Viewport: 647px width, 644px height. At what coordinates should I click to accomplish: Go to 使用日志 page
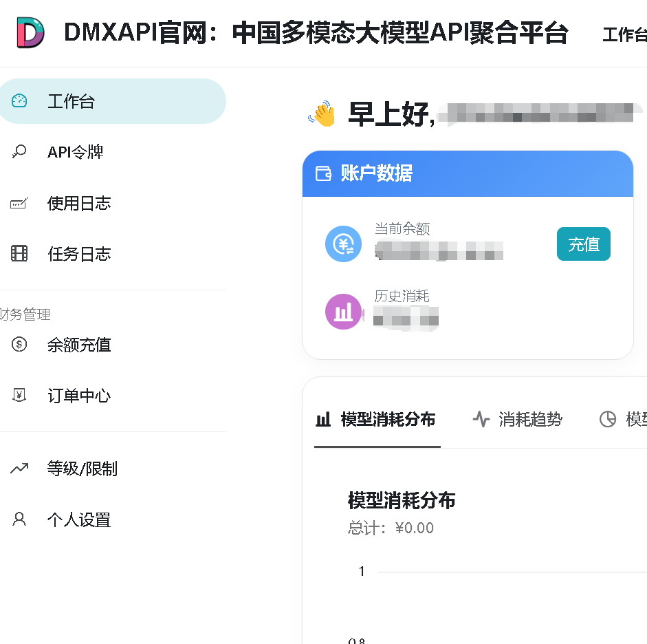113,203
